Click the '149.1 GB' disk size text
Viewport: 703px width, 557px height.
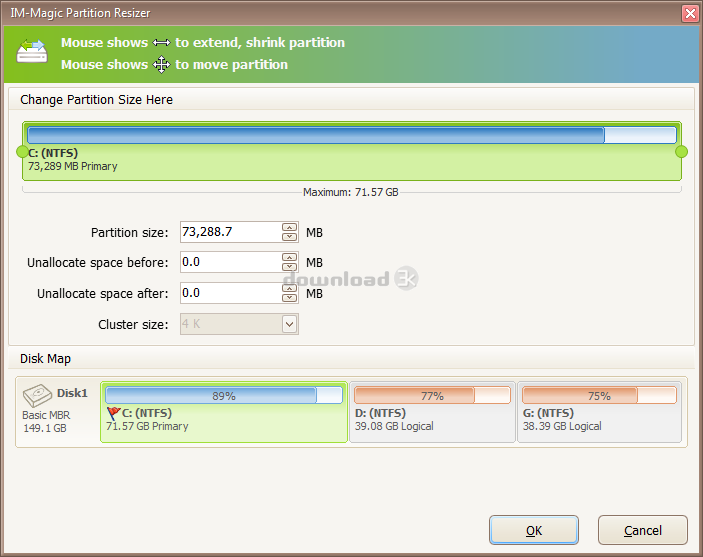click(45, 428)
